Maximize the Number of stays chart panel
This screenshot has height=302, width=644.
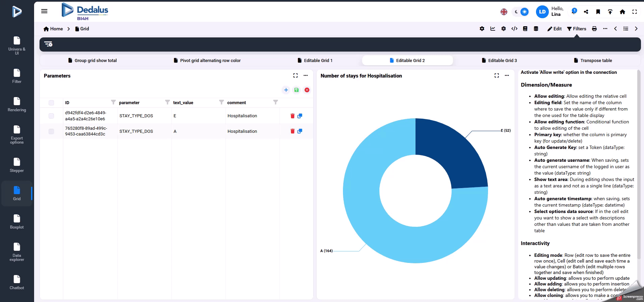[x=497, y=75]
